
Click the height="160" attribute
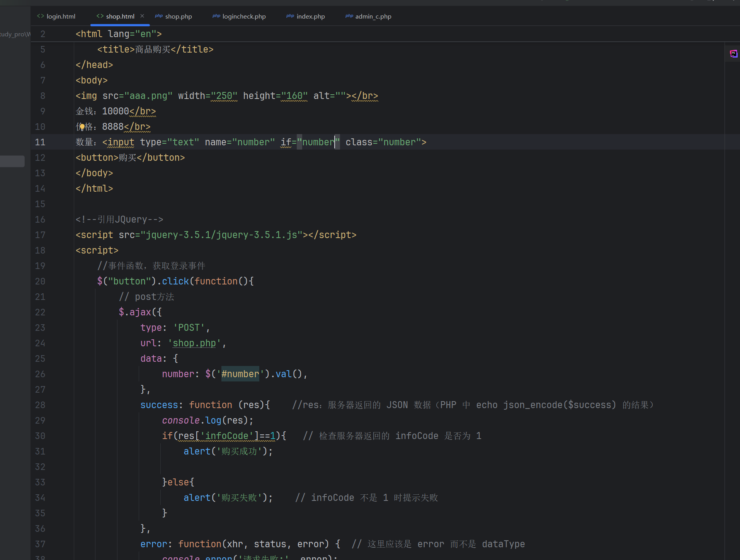point(276,95)
